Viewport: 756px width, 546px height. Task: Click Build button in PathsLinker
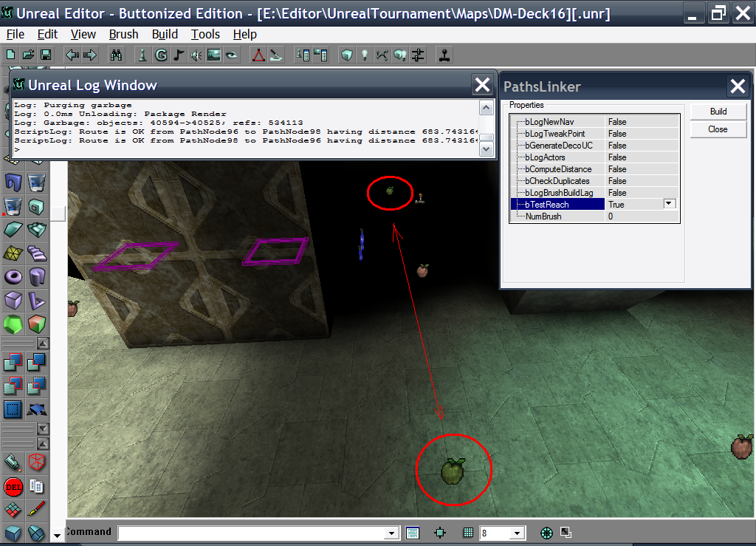tap(718, 112)
